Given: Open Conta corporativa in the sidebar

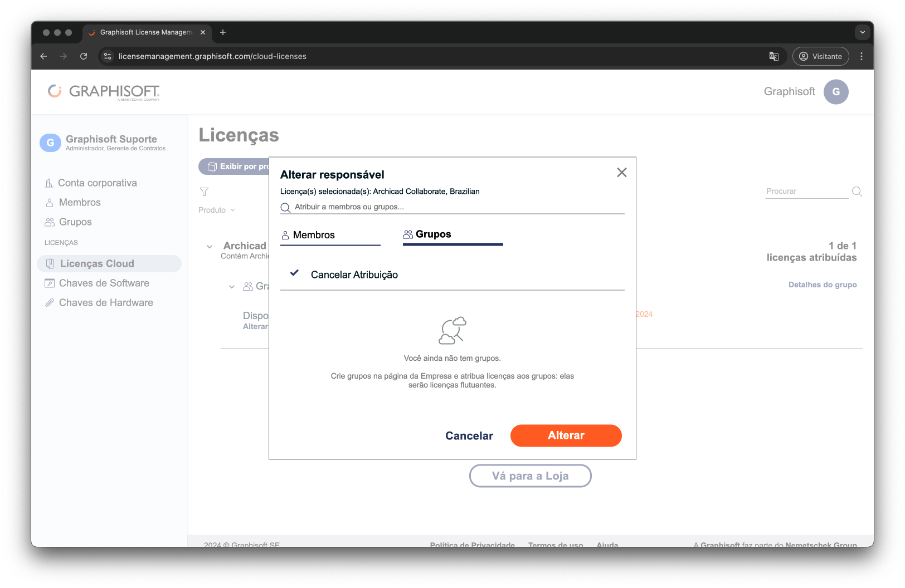Looking at the screenshot, I should tap(97, 183).
